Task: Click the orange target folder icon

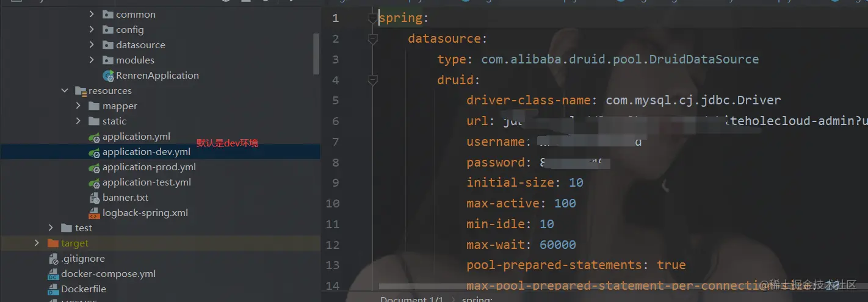Action: 53,243
